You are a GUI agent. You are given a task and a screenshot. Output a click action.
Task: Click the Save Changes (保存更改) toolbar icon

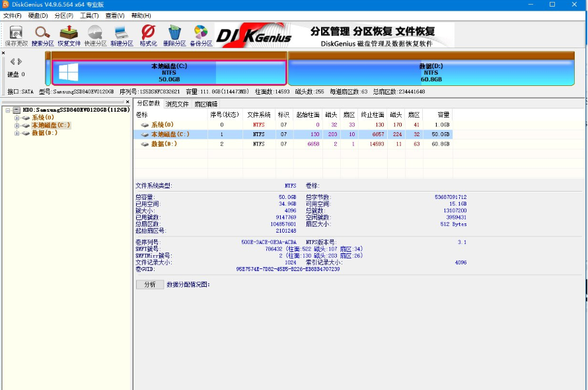click(16, 36)
